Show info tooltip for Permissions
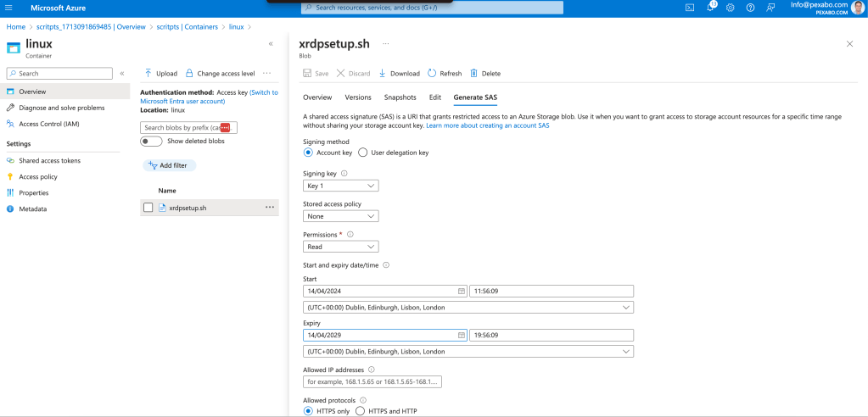The height and width of the screenshot is (417, 868). point(350,235)
